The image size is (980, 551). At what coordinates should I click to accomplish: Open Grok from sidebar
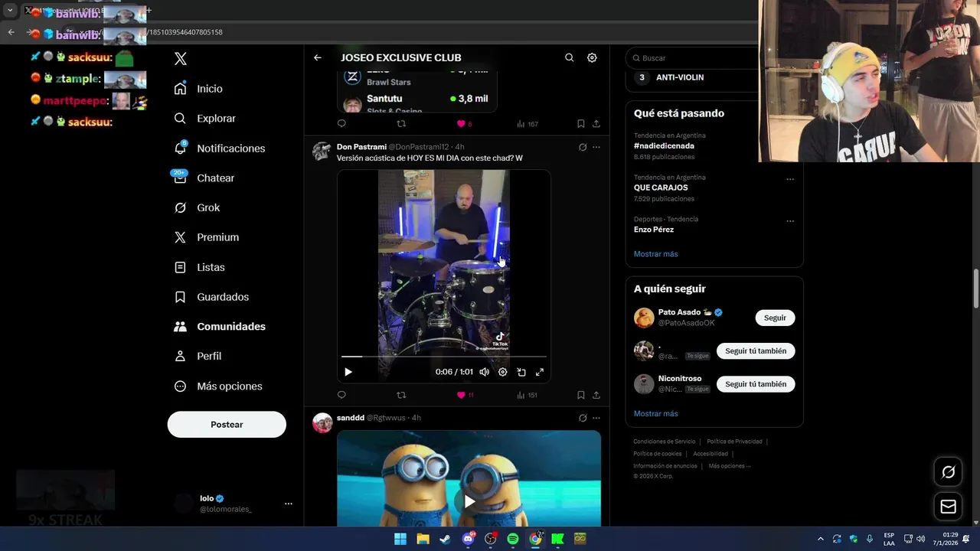(198, 207)
